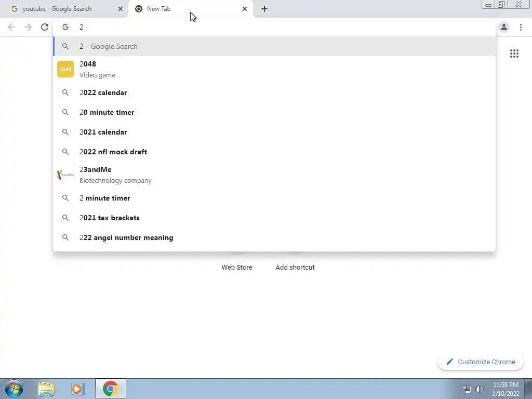Click the taskbar clock showing 11:59 PM
532x399 pixels.
[x=506, y=389]
